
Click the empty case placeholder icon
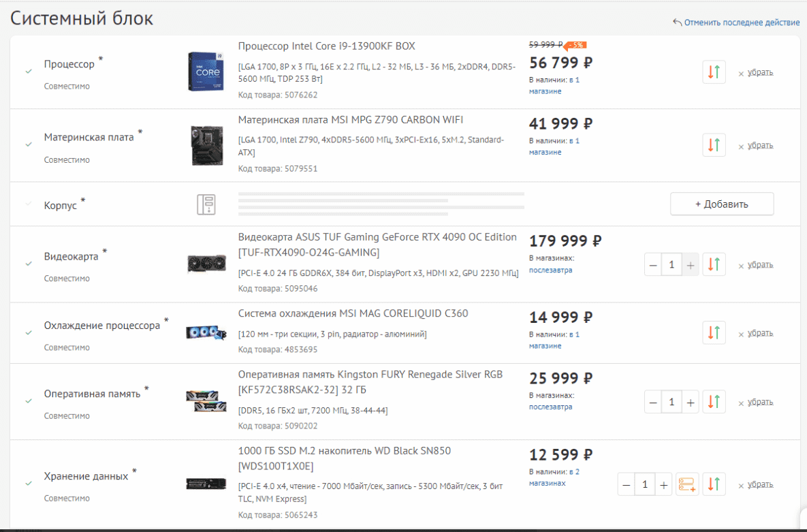pyautogui.click(x=206, y=203)
